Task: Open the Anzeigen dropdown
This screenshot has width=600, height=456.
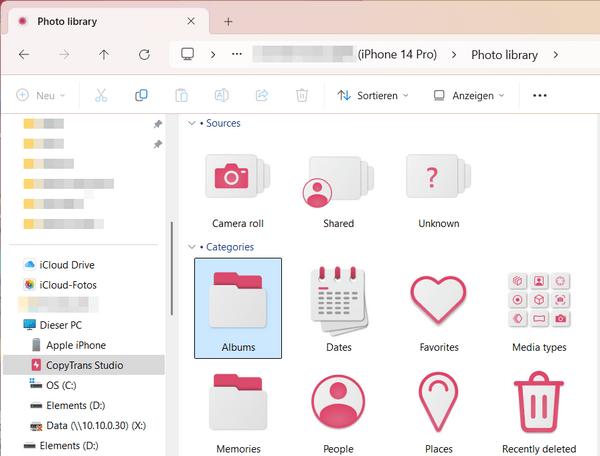Action: 469,95
